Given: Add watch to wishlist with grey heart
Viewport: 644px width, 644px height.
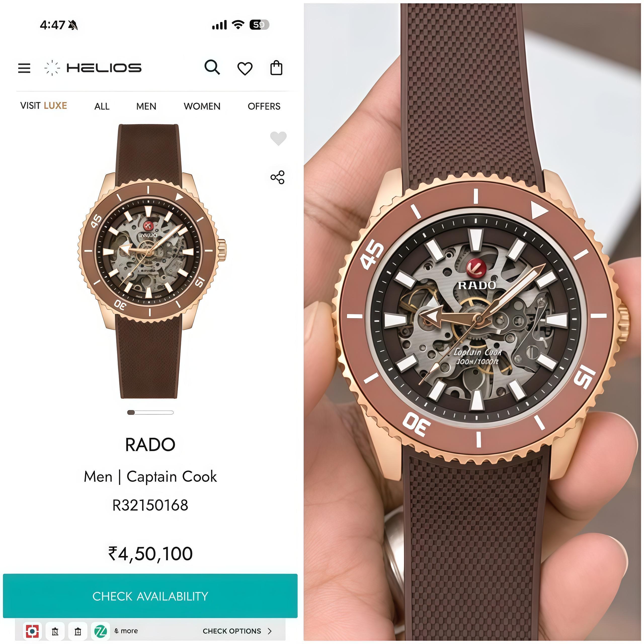Looking at the screenshot, I should pos(278,138).
